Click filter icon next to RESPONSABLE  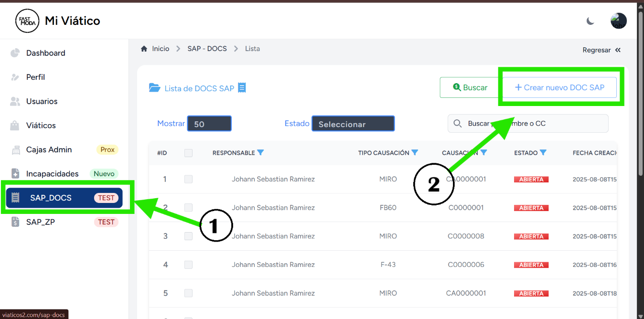point(260,153)
